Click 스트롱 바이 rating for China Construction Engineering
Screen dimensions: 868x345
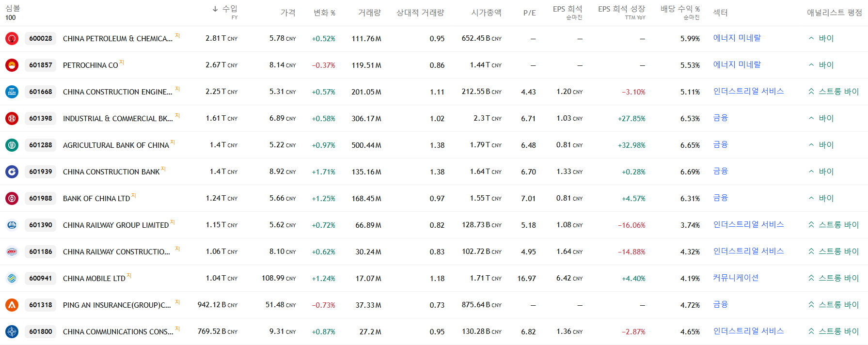[x=833, y=92]
